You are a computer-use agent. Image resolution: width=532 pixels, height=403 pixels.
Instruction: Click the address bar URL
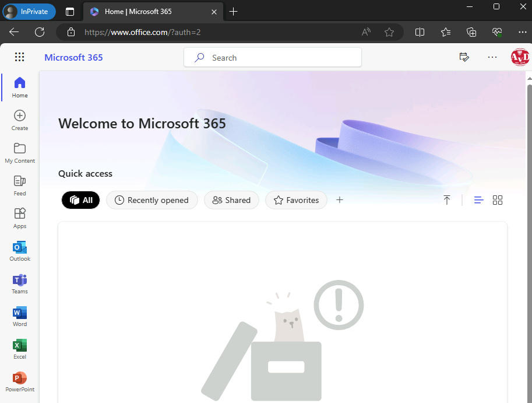pos(143,32)
